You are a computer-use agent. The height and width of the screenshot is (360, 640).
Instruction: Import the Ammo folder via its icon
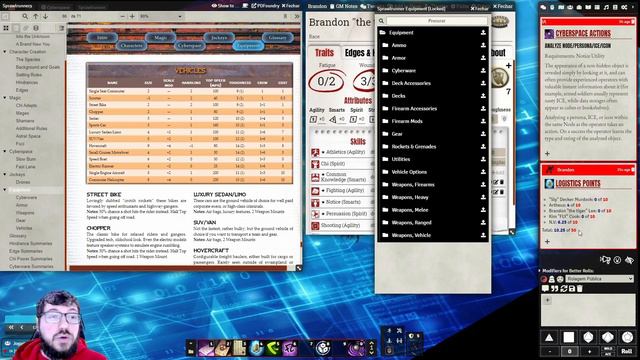[x=483, y=45]
